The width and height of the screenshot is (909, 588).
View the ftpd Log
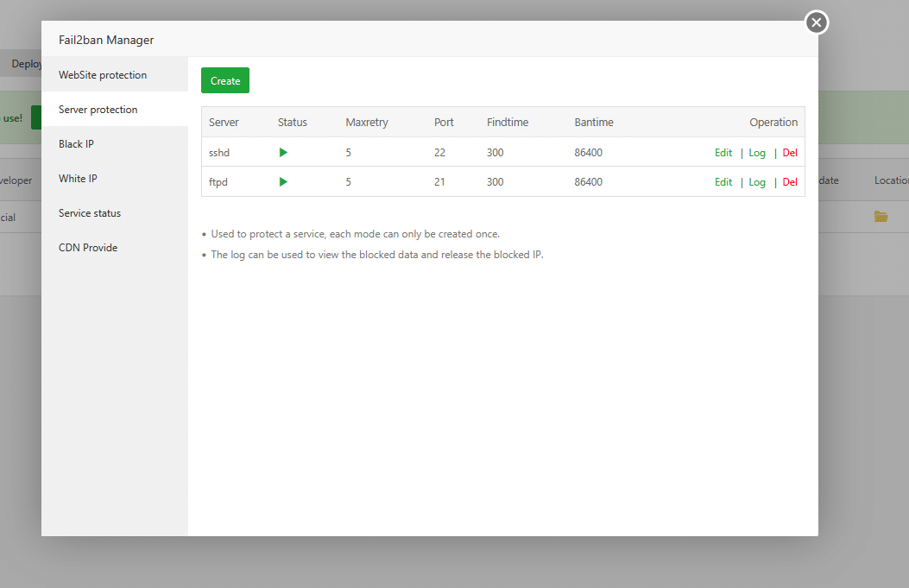click(x=756, y=182)
